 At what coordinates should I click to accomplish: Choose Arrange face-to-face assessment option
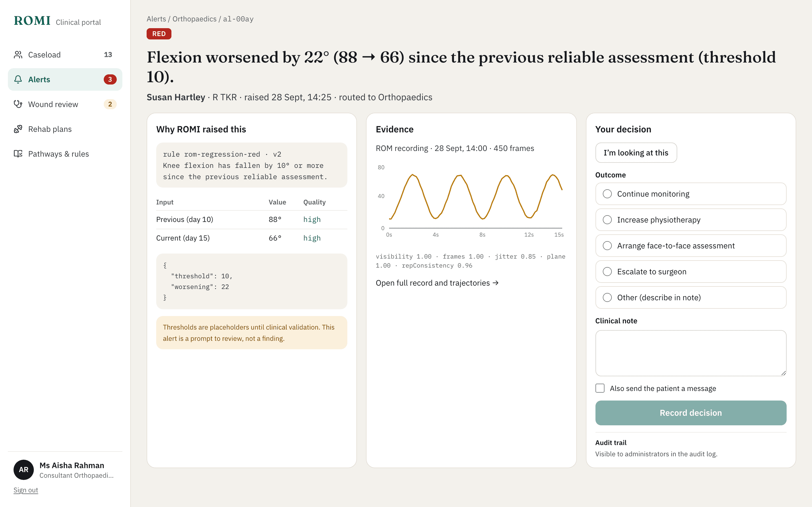690,246
